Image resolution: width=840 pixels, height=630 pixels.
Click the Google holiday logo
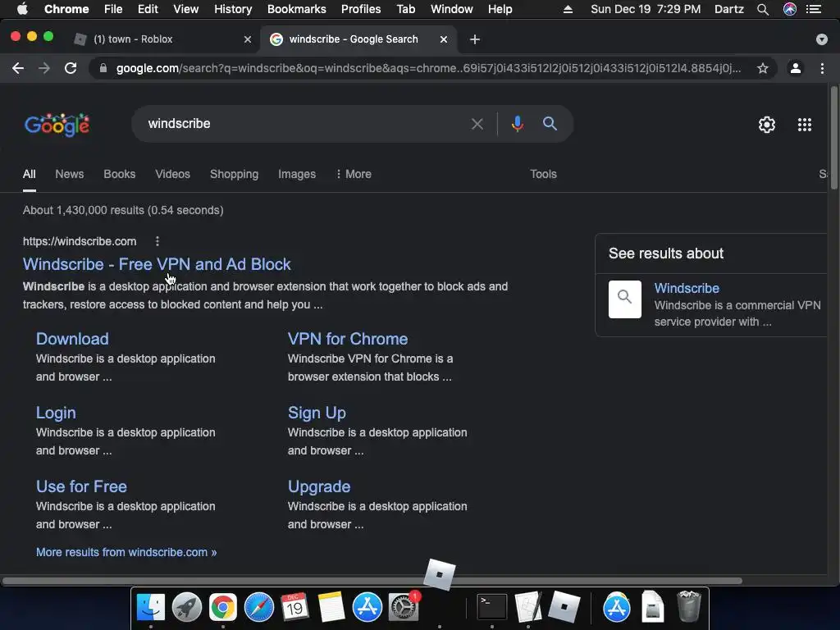click(57, 125)
